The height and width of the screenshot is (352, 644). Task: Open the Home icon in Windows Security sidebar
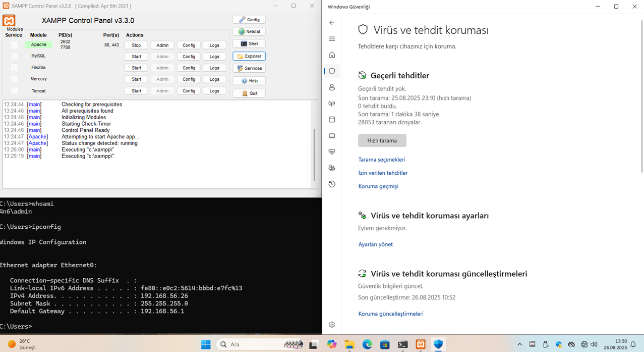click(332, 55)
